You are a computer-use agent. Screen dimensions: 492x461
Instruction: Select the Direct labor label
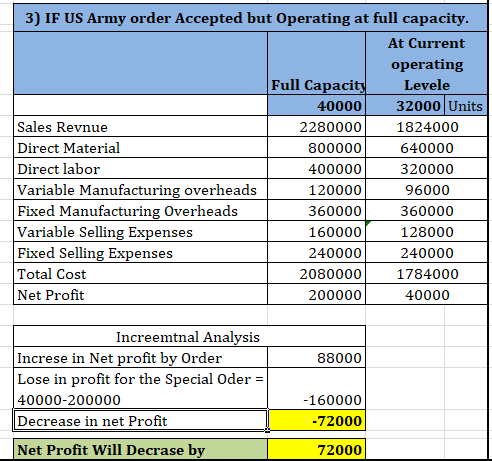pyautogui.click(x=140, y=169)
